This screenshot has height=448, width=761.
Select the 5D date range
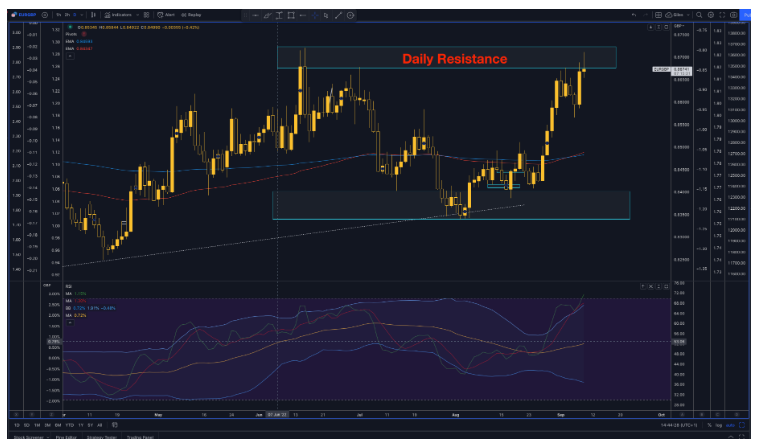pos(27,425)
